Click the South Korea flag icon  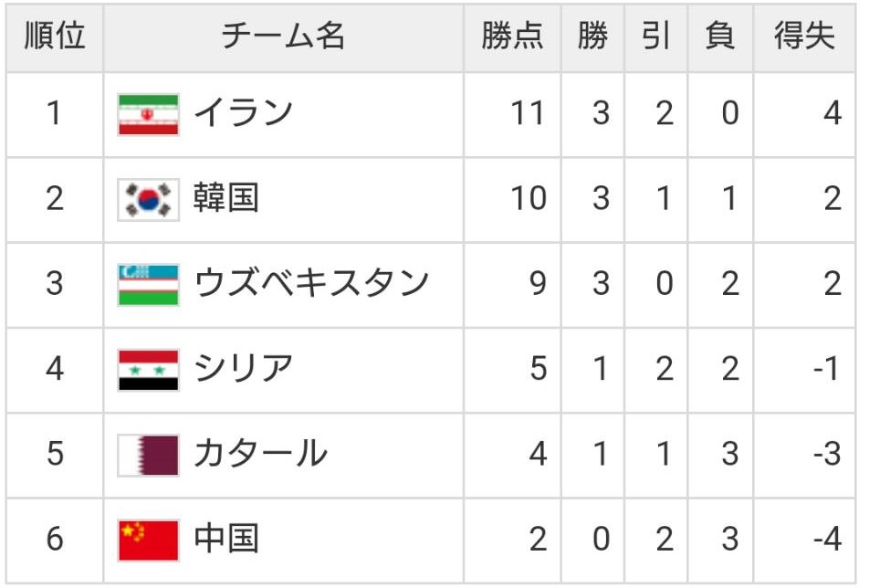148,200
